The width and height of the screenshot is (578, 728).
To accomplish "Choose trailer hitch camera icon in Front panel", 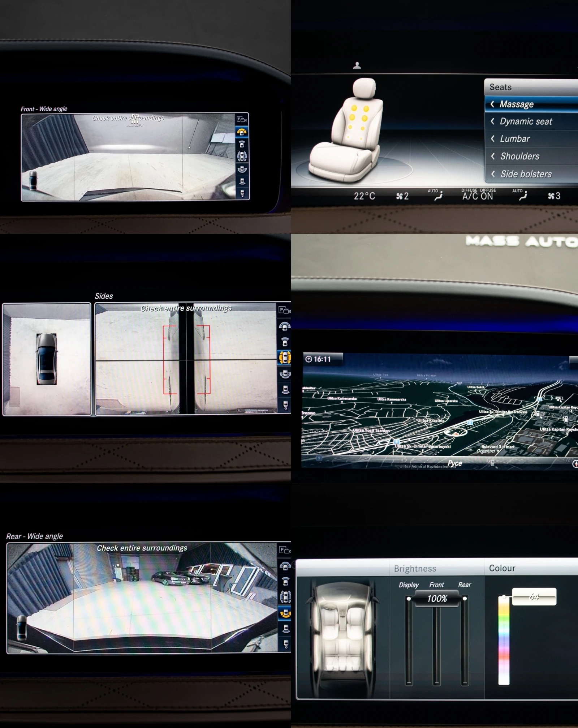I will click(x=242, y=193).
